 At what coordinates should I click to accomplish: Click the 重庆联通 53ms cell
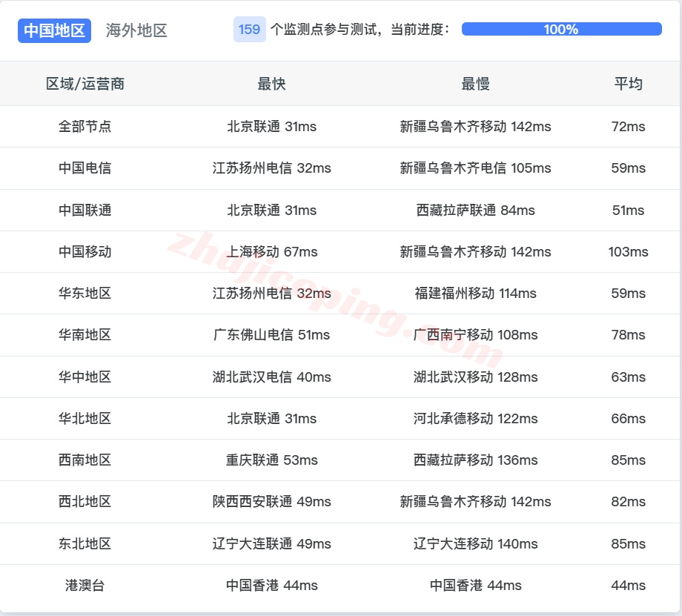[x=271, y=460]
